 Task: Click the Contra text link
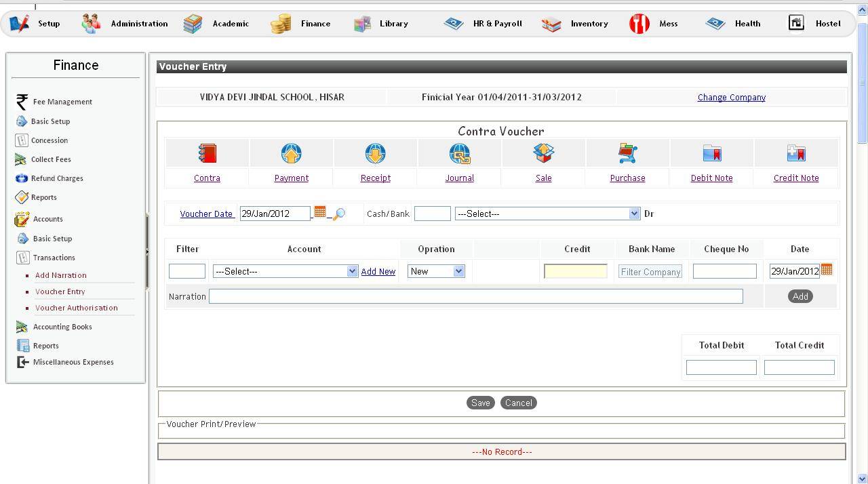coord(207,178)
